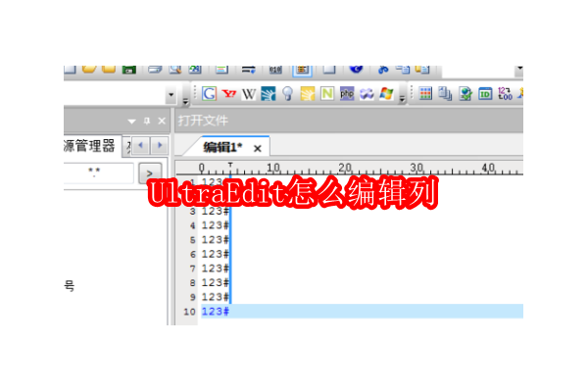This screenshot has height=392, width=588.
Task: Click the ruler at column 30
Action: (x=416, y=168)
